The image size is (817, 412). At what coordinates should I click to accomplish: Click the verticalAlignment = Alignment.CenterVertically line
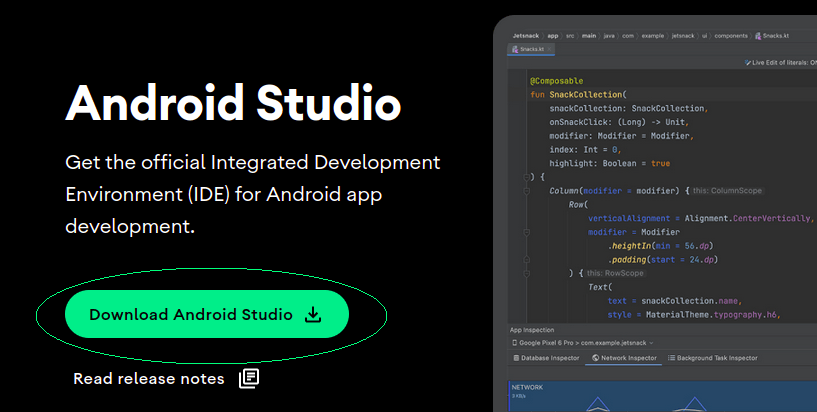700,219
